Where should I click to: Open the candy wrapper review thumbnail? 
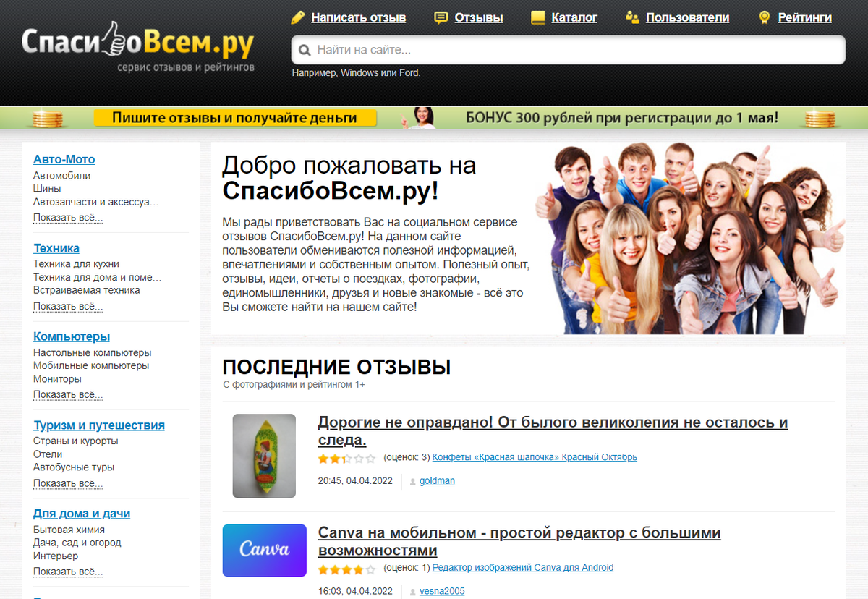tap(264, 456)
